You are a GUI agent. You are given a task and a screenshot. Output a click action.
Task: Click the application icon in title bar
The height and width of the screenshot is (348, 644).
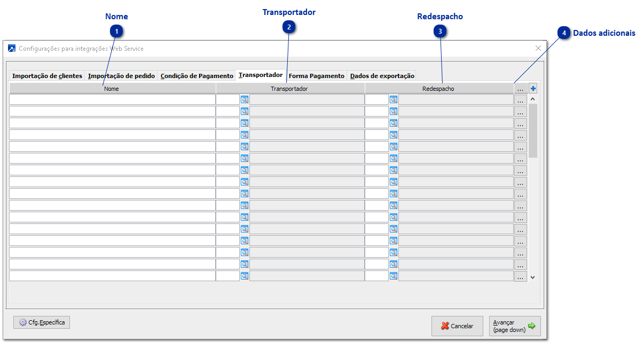coord(12,48)
